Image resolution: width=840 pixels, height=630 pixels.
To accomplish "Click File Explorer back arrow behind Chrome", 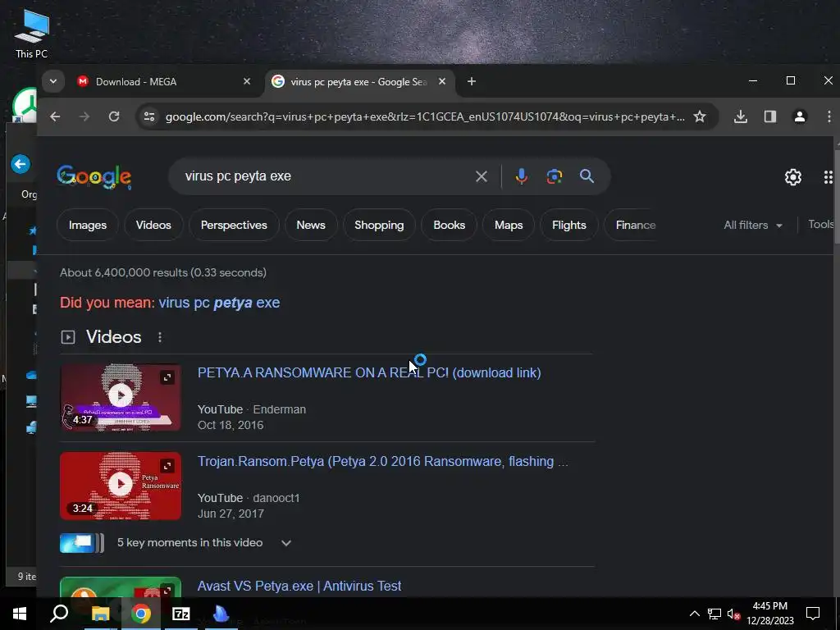I will [x=21, y=164].
